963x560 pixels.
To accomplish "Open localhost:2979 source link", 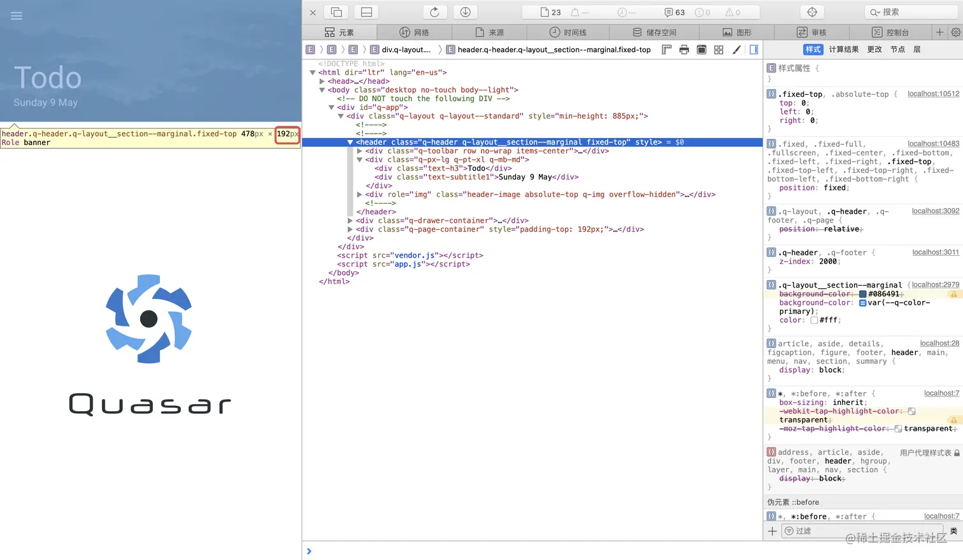I will [935, 285].
